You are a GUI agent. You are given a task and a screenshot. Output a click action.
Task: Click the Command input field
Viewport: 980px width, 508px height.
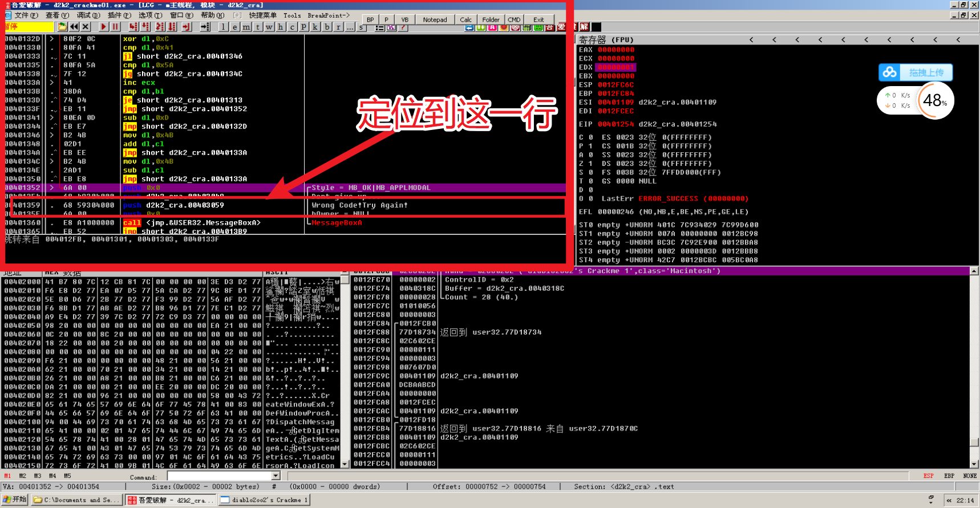tap(220, 476)
